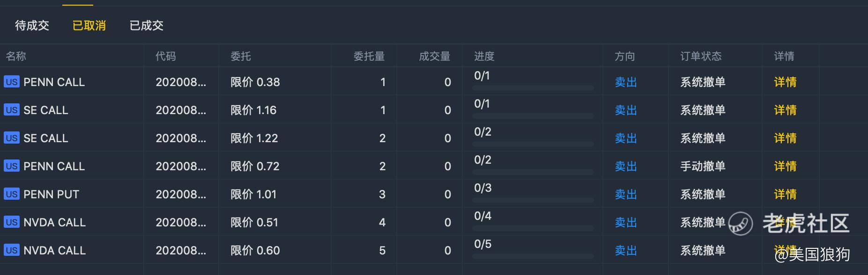Click US badge on 限价 1.22 SE CALL row

12,138
